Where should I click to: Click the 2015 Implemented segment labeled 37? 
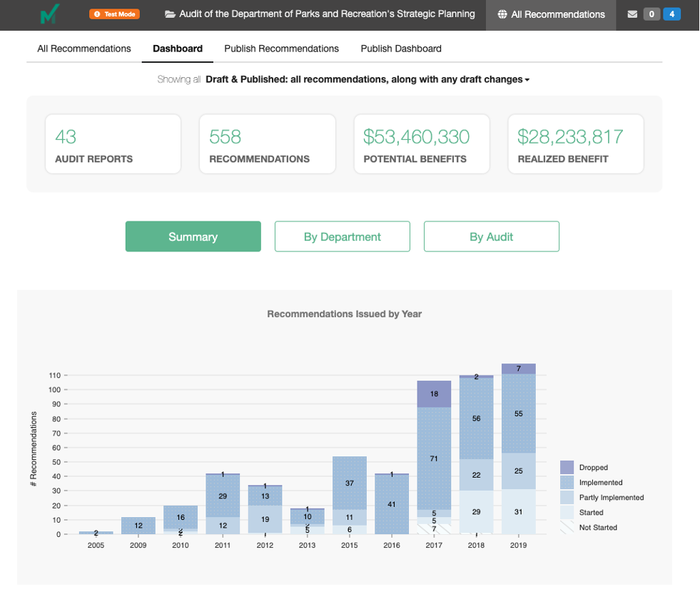[350, 483]
